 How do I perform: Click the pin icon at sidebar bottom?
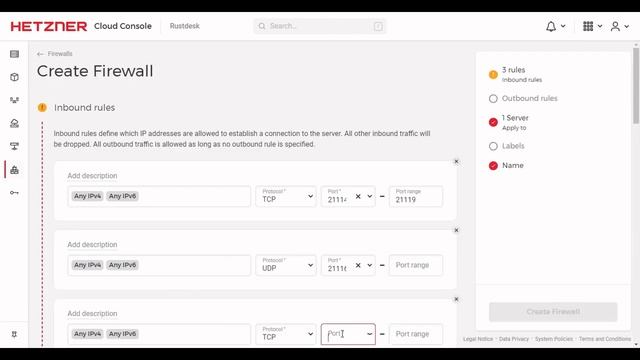tap(14, 334)
